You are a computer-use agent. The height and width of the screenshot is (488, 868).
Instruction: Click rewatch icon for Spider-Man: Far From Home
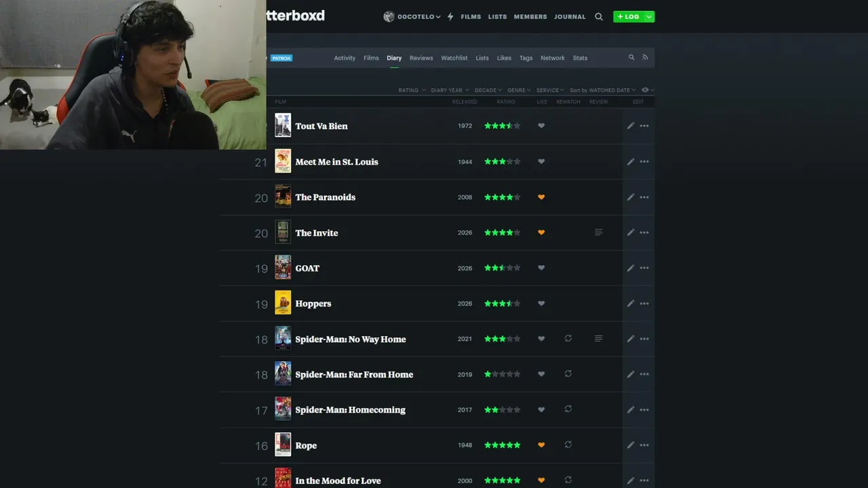568,373
